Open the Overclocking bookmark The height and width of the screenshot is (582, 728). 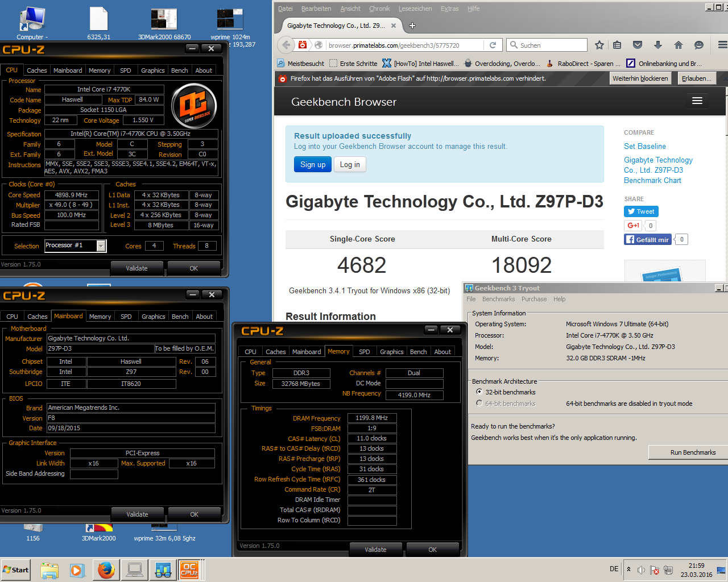tap(502, 63)
